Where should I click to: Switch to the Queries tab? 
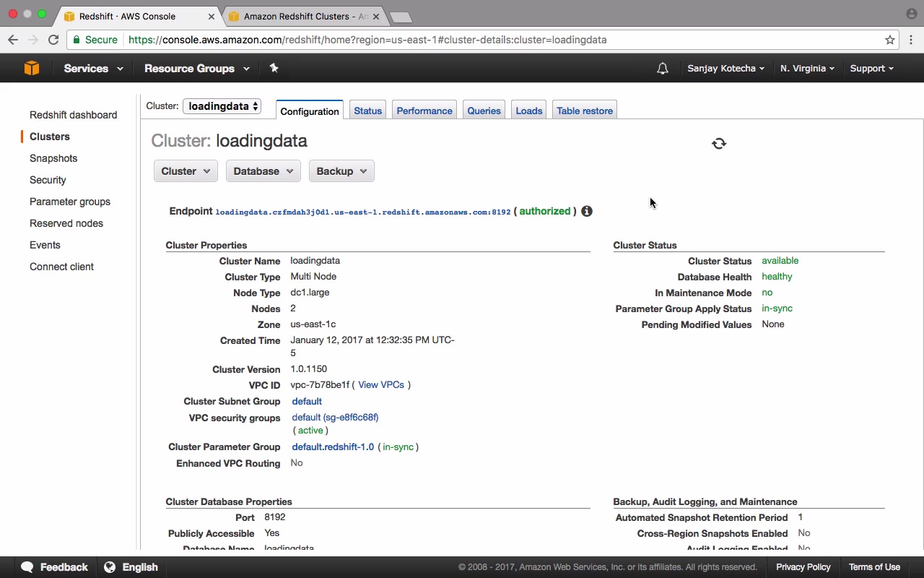pyautogui.click(x=484, y=111)
